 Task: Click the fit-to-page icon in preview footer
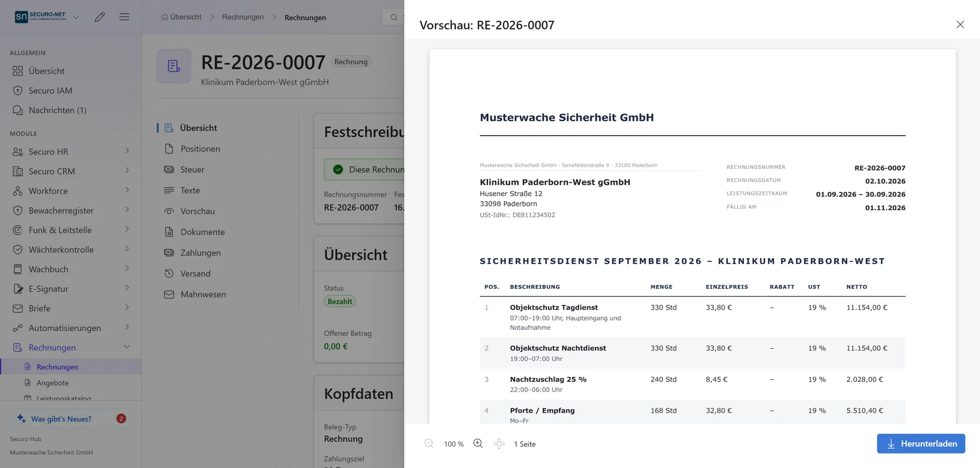499,443
